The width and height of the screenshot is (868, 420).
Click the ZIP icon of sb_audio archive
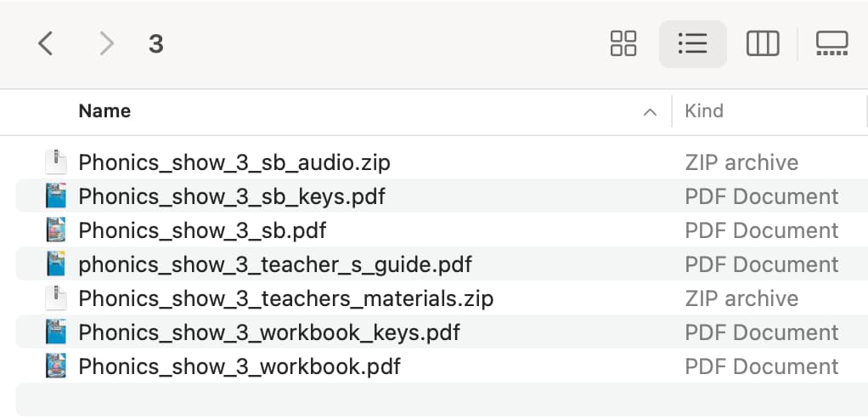click(55, 162)
